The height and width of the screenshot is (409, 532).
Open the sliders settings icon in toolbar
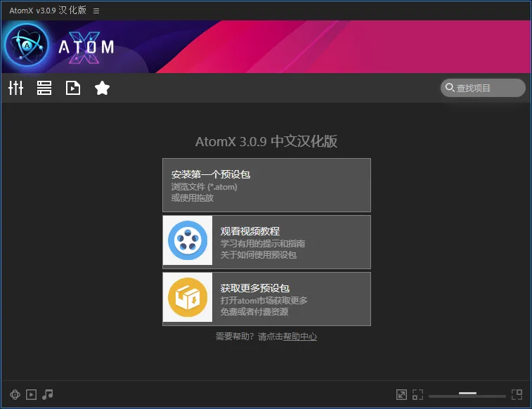point(15,88)
